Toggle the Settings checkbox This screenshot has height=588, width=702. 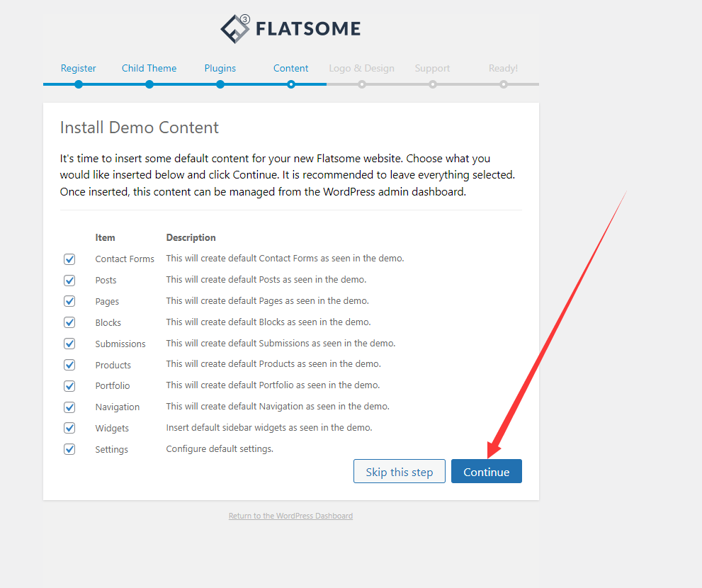(x=69, y=449)
